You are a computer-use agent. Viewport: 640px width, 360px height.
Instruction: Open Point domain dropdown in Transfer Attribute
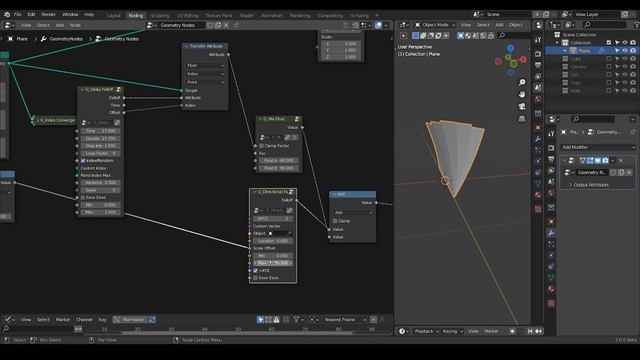coord(205,82)
